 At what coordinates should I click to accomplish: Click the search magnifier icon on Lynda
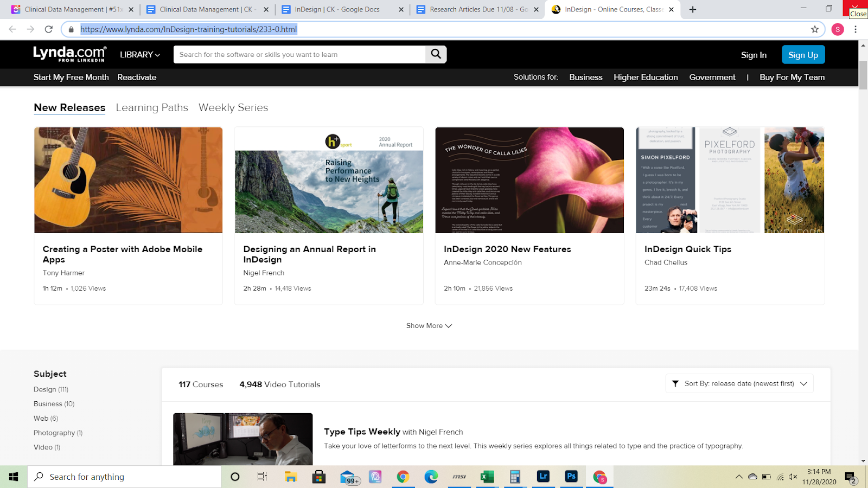click(x=436, y=54)
